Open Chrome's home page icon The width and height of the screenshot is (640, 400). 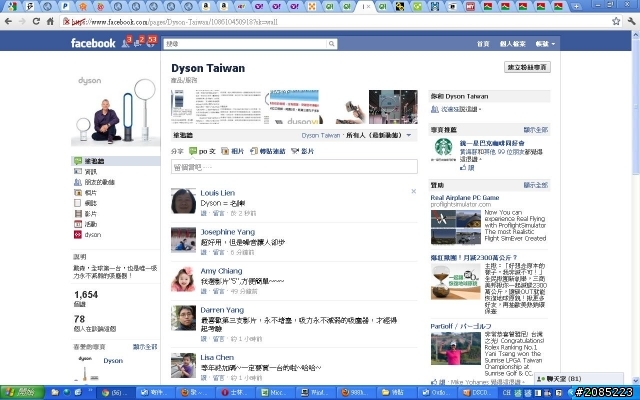point(50,21)
